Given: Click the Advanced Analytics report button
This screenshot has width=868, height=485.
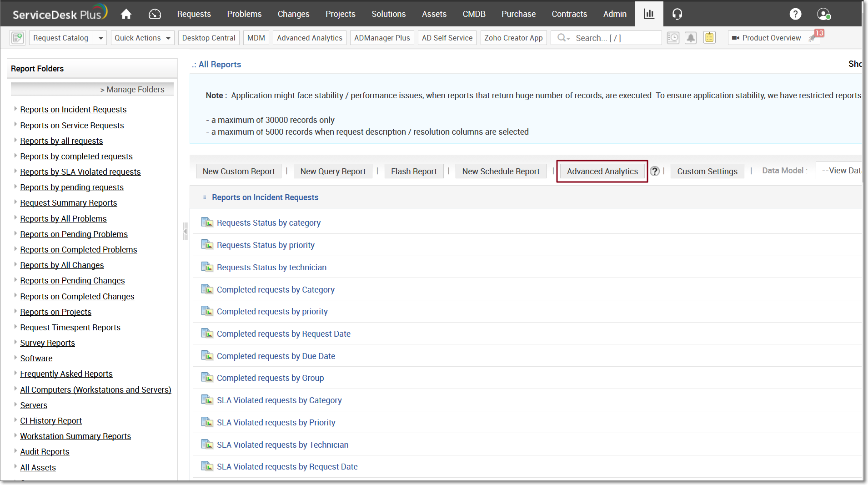Looking at the screenshot, I should point(602,171).
